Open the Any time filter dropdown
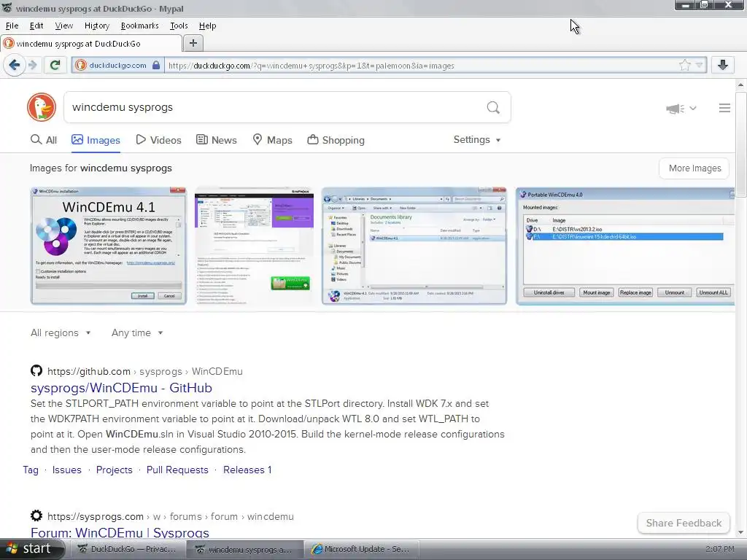The width and height of the screenshot is (747, 560). pyautogui.click(x=137, y=332)
